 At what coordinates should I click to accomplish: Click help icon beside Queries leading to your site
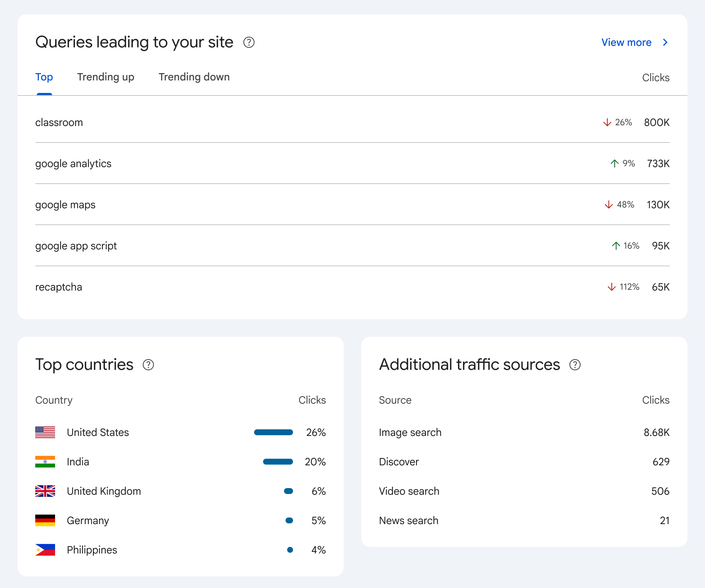click(x=249, y=43)
